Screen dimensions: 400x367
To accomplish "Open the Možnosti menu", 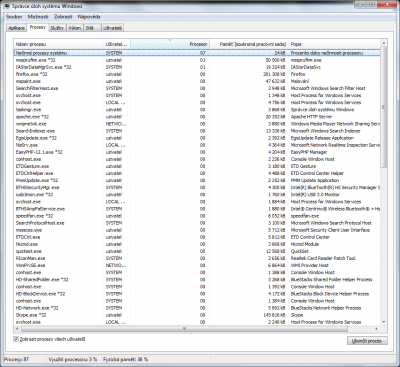I will pyautogui.click(x=38, y=17).
